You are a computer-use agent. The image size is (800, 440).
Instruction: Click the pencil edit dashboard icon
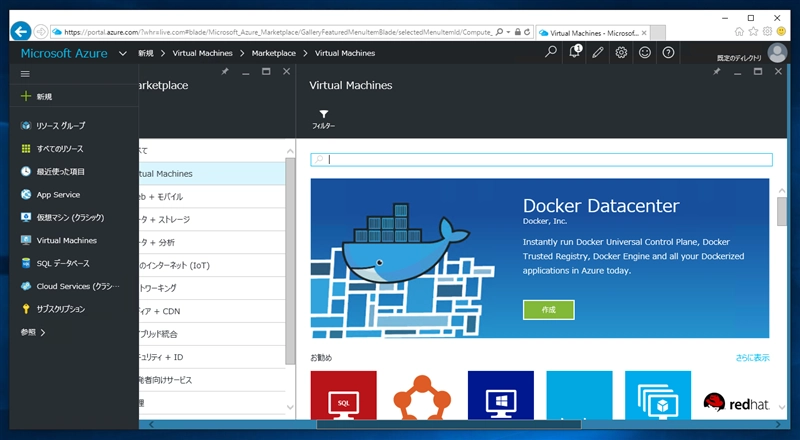597,52
